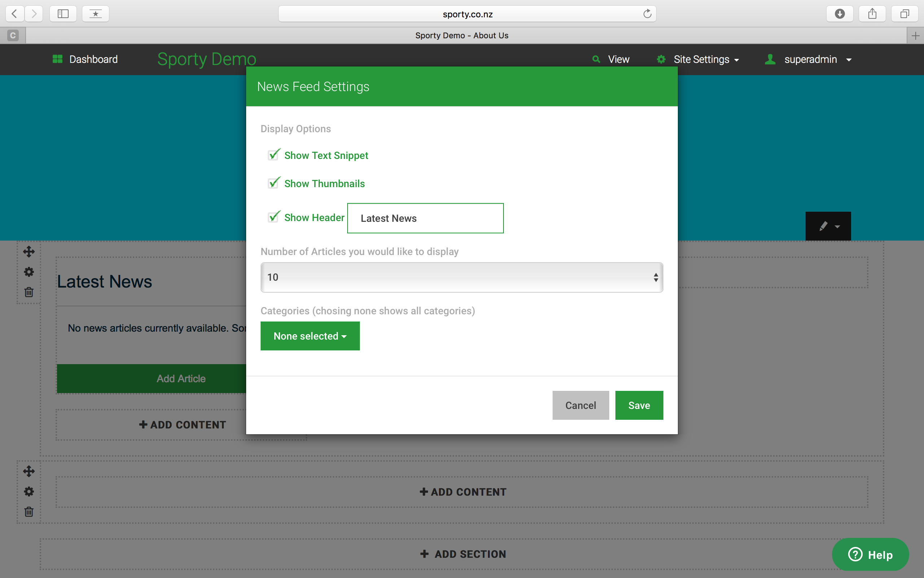The image size is (924, 578).
Task: Click the Sporty Demo site title
Action: pyautogui.click(x=206, y=59)
